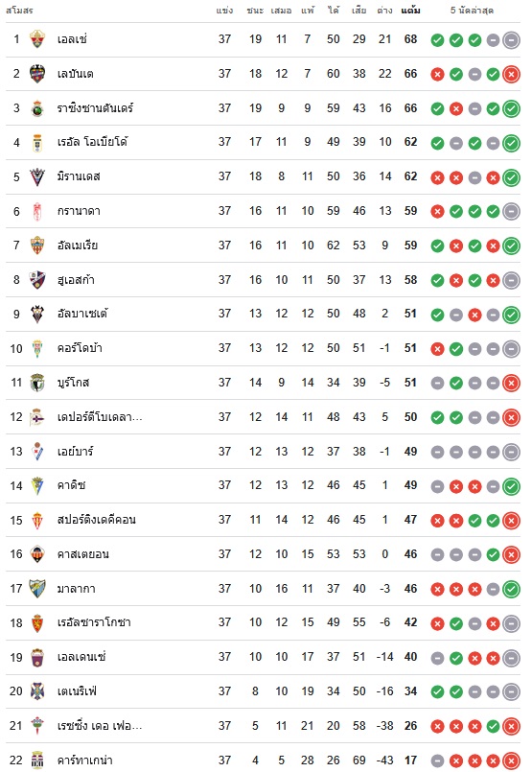Open the กรานาดา team link
The height and width of the screenshot is (772, 532).
click(79, 211)
